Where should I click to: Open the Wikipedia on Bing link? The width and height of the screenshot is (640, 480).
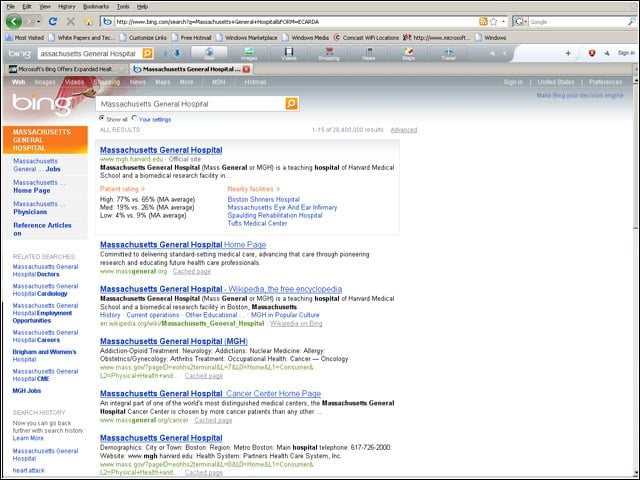(x=296, y=324)
